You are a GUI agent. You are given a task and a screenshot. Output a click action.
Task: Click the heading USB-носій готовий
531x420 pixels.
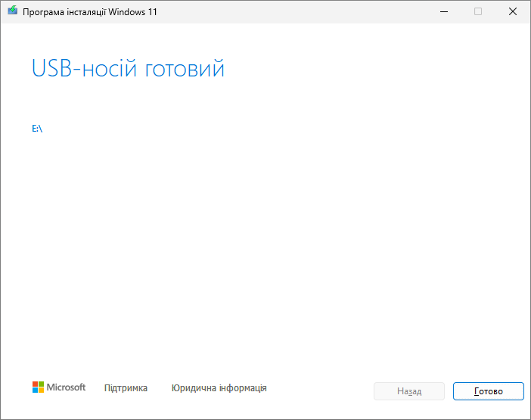pos(128,68)
